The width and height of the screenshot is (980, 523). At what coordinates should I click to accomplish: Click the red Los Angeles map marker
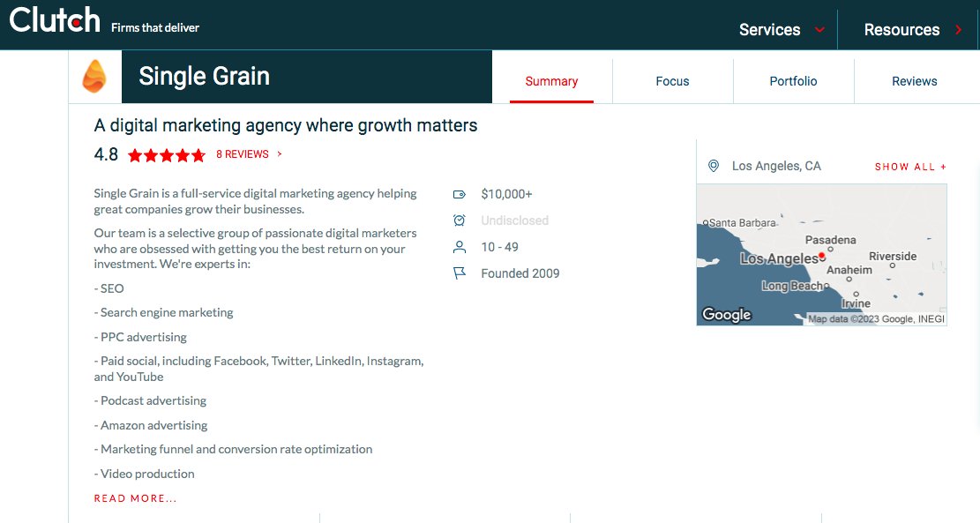[x=821, y=256]
